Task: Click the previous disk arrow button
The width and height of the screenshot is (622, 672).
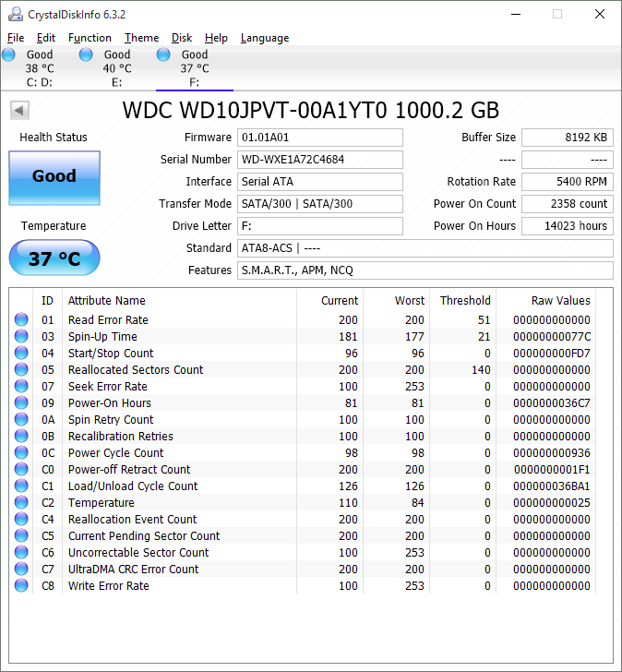Action: (19, 110)
